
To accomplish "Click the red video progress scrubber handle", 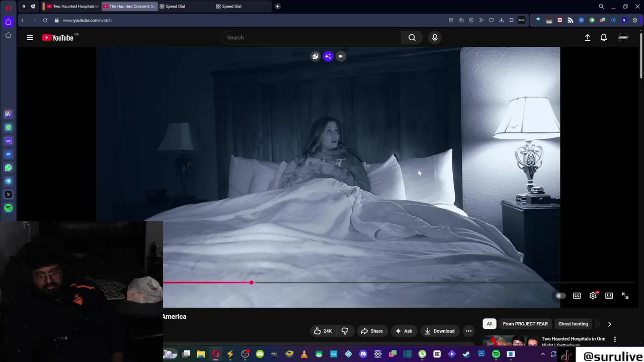I will click(x=251, y=283).
